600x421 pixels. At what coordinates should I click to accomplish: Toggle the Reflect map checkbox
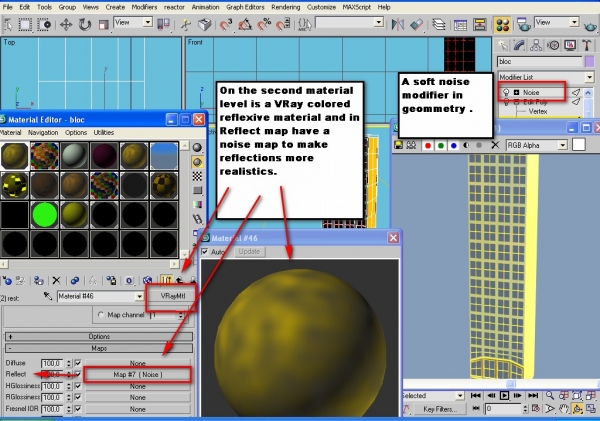(78, 374)
